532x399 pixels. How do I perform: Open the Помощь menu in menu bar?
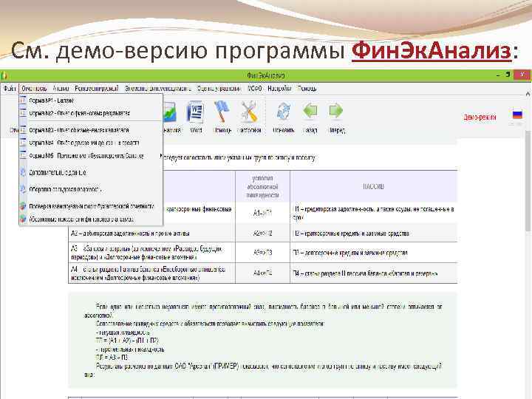(307, 88)
